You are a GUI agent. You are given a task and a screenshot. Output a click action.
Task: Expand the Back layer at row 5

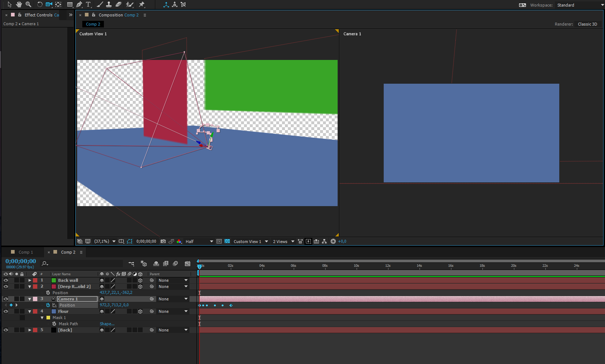click(30, 330)
